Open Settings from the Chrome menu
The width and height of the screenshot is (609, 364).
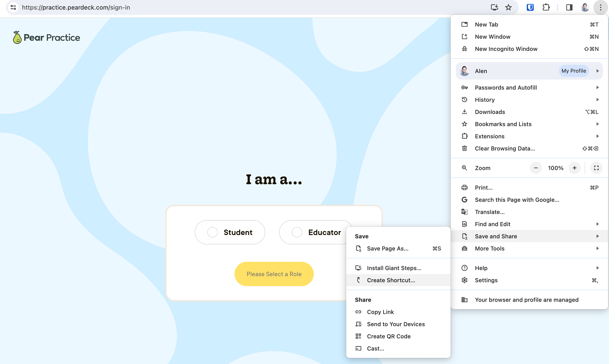[x=529, y=280]
